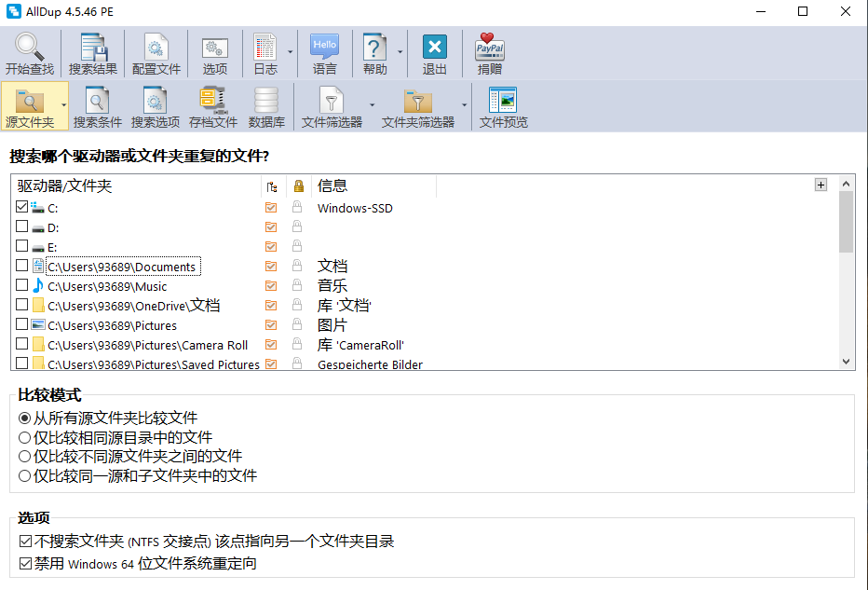Switch to the 搜索条件 tab
Screen dimensions: 868x590
(x=96, y=106)
